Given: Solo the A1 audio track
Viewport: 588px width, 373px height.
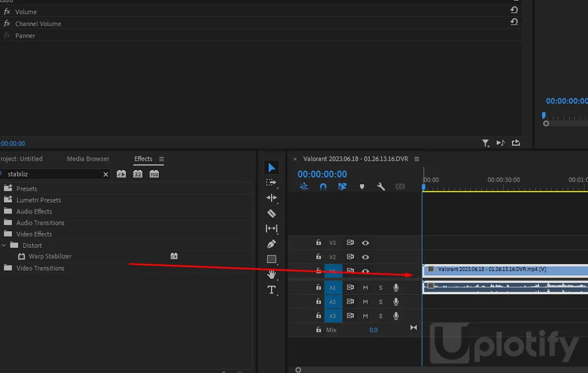Looking at the screenshot, I should [x=380, y=288].
